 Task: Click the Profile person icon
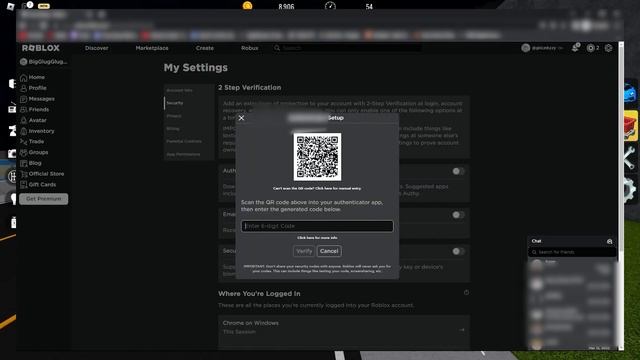[24, 88]
